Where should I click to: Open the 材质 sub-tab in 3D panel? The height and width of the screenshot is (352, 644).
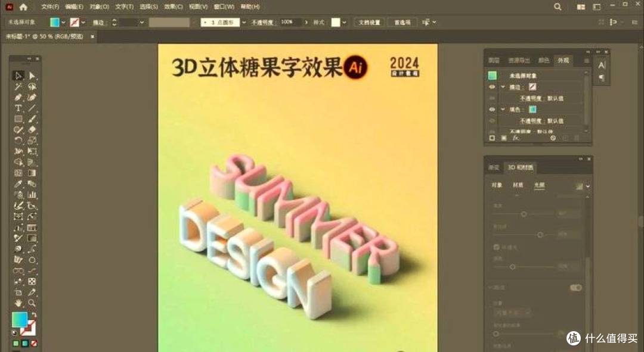pyautogui.click(x=518, y=185)
